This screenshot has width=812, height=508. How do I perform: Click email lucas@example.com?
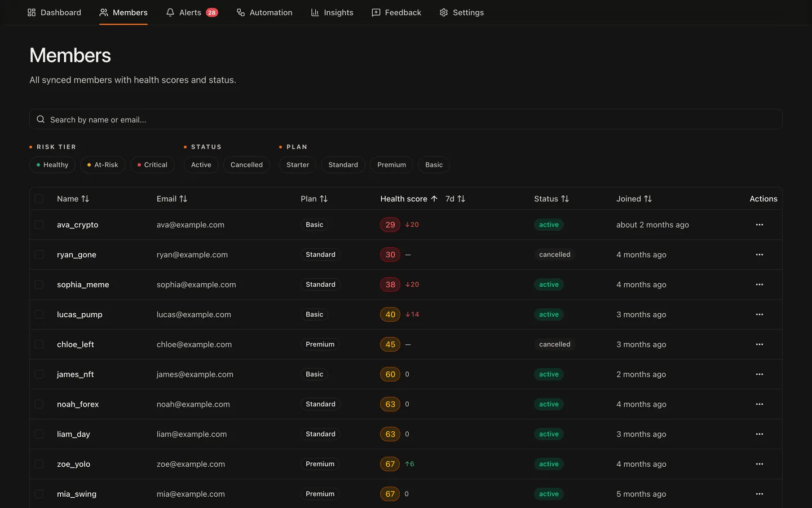point(193,314)
